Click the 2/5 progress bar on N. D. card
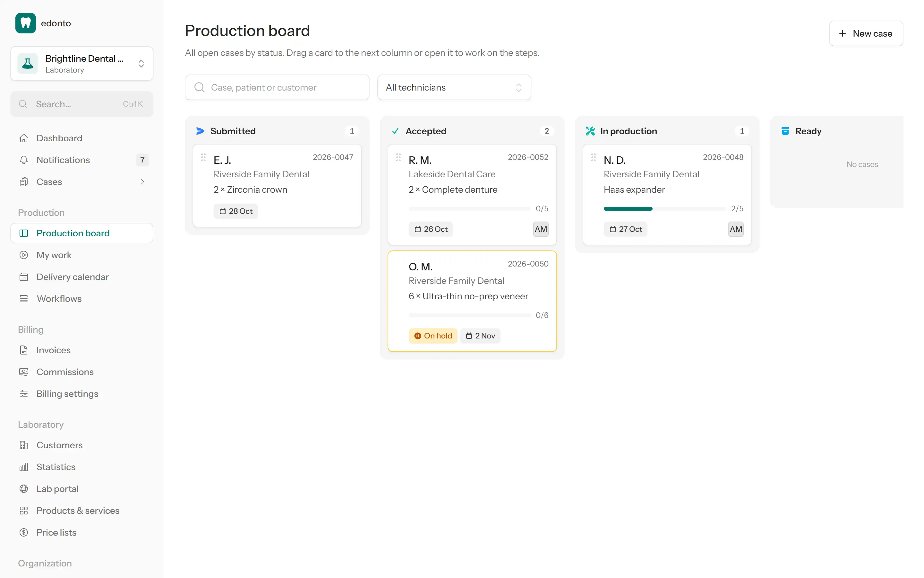Image resolution: width=924 pixels, height=578 pixels. coord(664,209)
